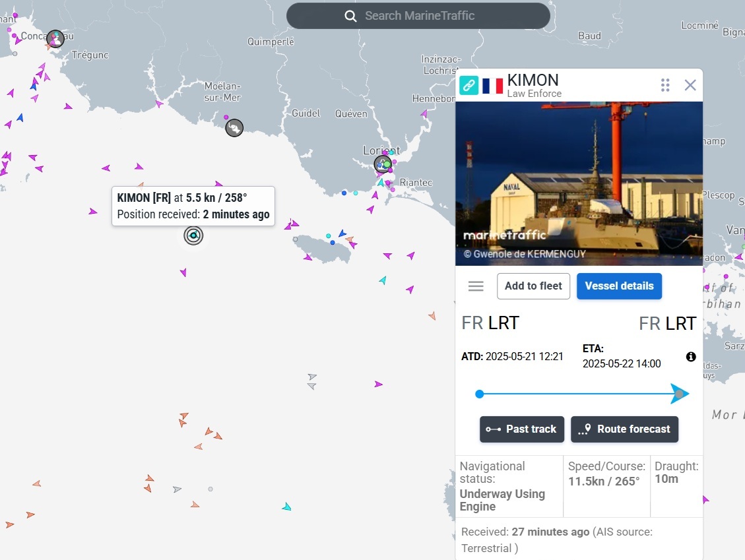Click the ETA info icon
The width and height of the screenshot is (745, 560).
pyautogui.click(x=691, y=357)
